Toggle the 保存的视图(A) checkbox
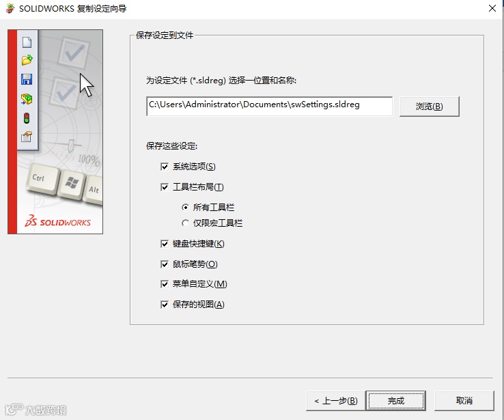The height and width of the screenshot is (420, 504). point(165,305)
